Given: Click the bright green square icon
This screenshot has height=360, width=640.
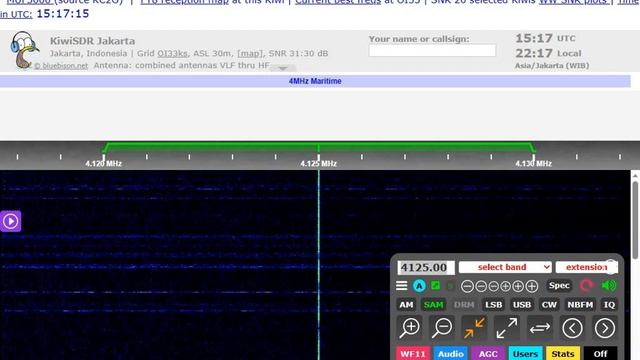Looking at the screenshot, I should pos(436,285).
